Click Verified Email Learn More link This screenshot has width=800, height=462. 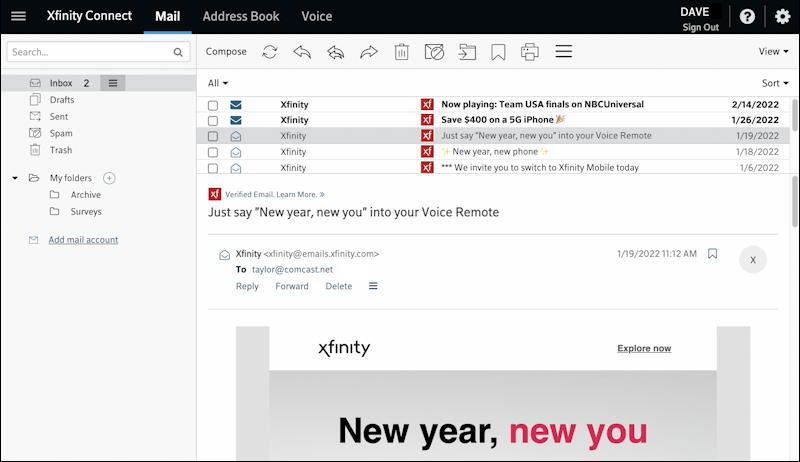(x=274, y=194)
